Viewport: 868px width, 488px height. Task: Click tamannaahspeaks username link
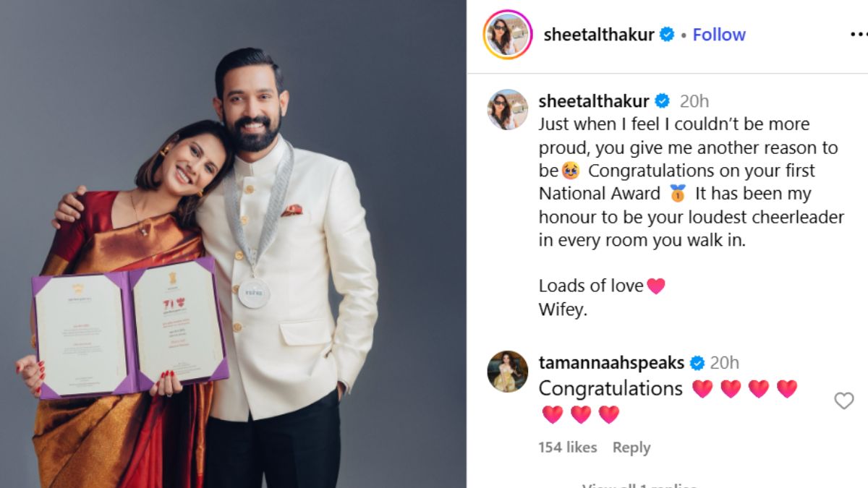[611, 363]
